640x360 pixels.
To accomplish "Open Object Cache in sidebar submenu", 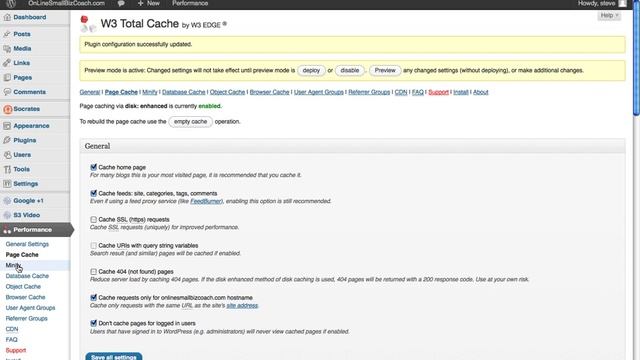I will pos(23,287).
